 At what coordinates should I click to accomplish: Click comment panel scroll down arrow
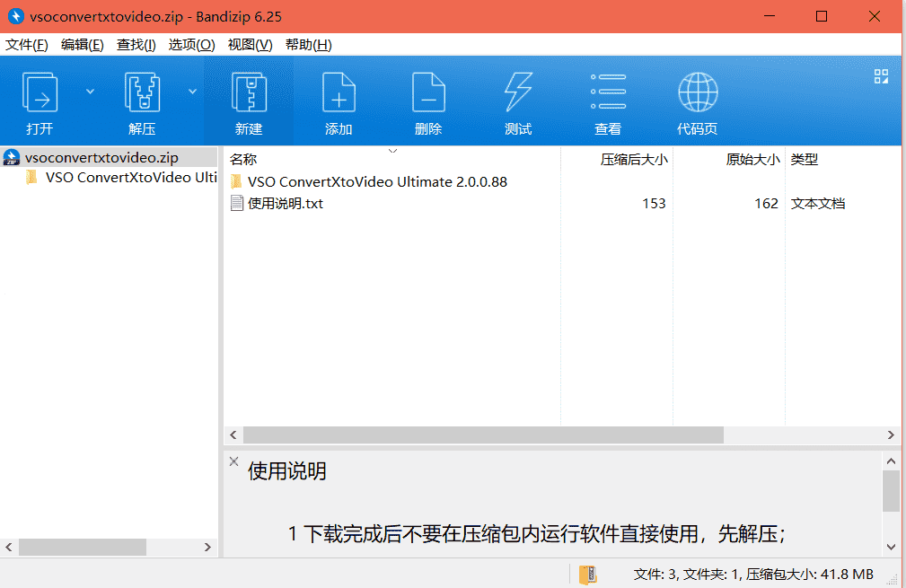891,547
